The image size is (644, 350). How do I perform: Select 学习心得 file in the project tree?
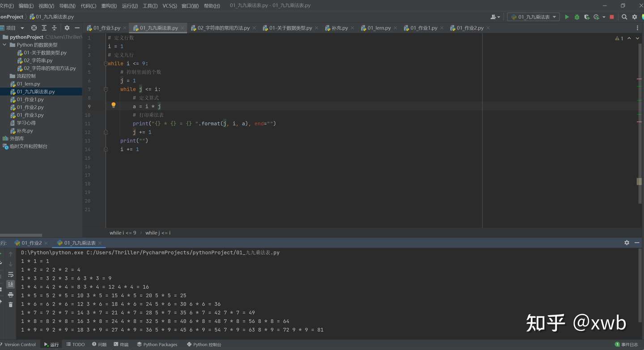[x=26, y=123]
